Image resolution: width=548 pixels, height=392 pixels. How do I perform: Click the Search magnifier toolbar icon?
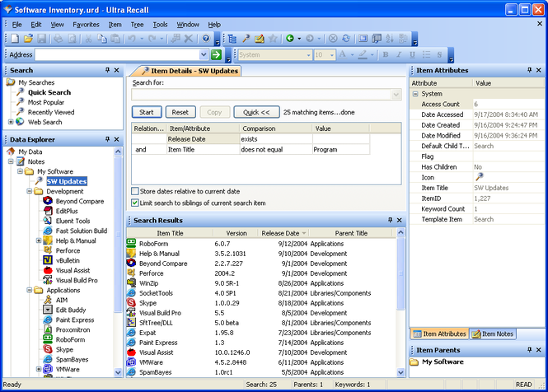click(246, 39)
